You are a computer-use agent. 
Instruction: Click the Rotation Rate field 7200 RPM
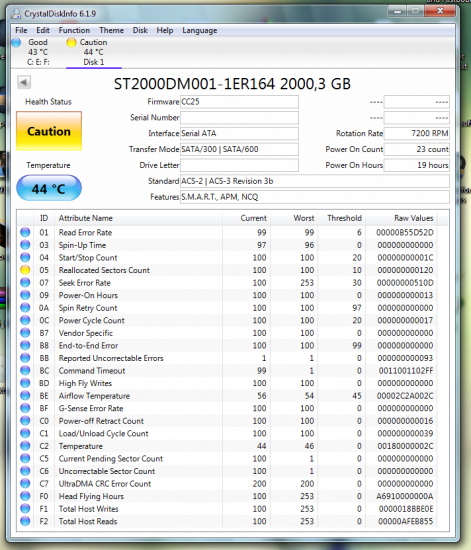(416, 133)
